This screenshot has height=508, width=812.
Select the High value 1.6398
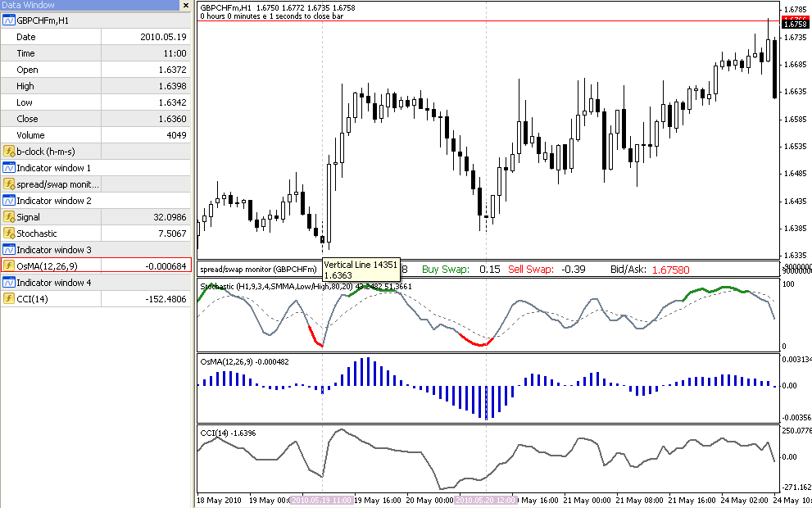coord(172,86)
